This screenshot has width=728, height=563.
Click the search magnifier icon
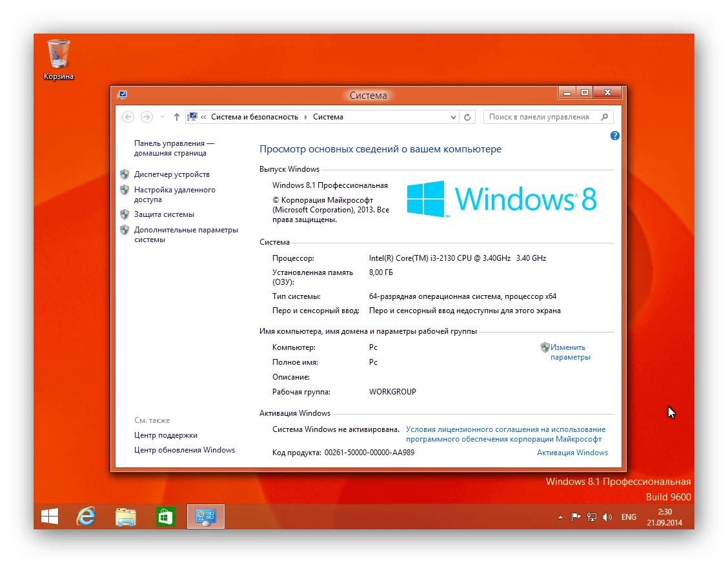click(x=605, y=117)
